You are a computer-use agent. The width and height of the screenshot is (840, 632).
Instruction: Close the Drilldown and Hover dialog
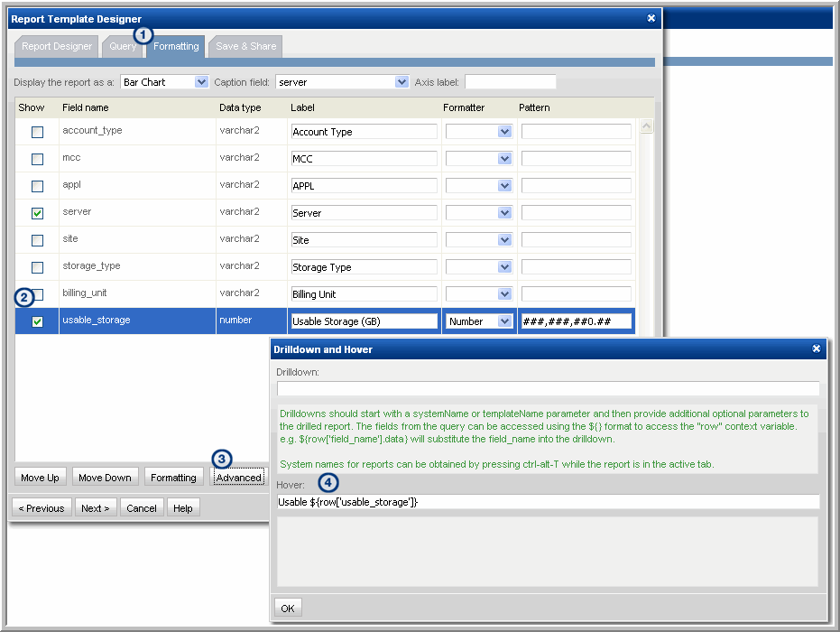click(816, 349)
